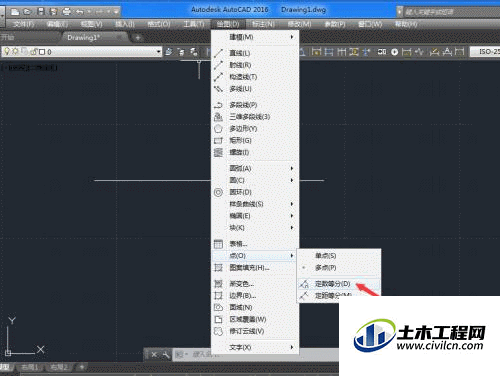This screenshot has width=500, height=376.
Task: Open quick access toolbar customize dropdown
Action: (x=116, y=12)
